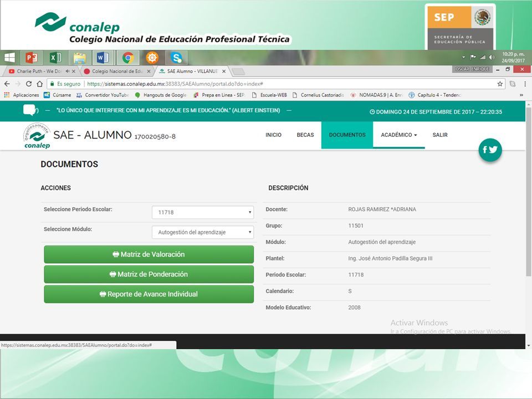Open Chrome's three-dot menu
The image size is (532, 399).
pos(525,84)
